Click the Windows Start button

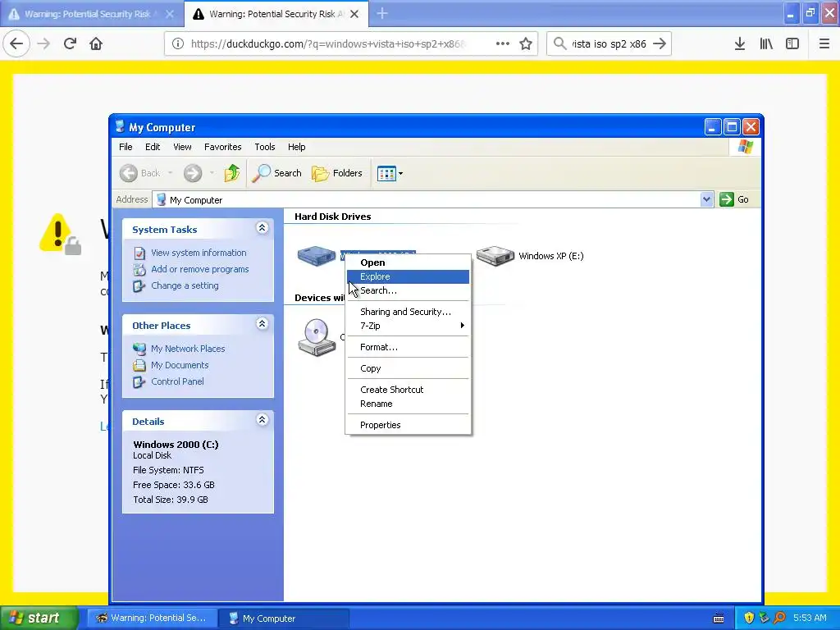pyautogui.click(x=39, y=619)
